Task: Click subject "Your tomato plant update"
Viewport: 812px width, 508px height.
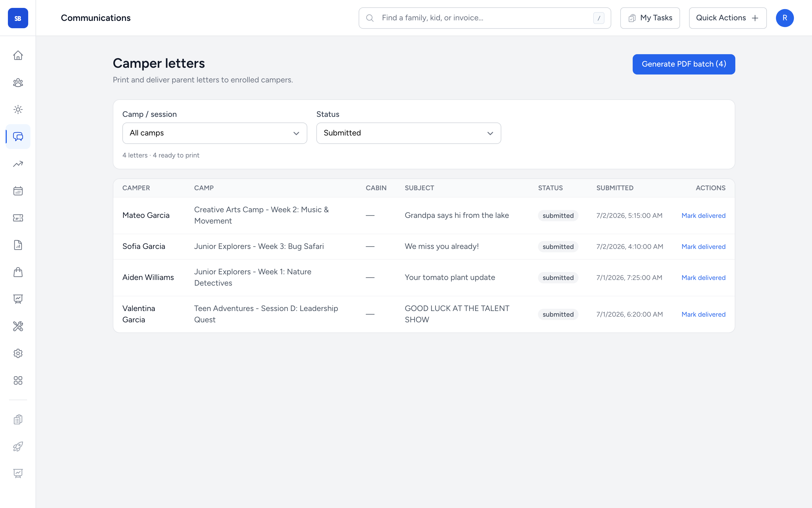Action: pos(450,277)
